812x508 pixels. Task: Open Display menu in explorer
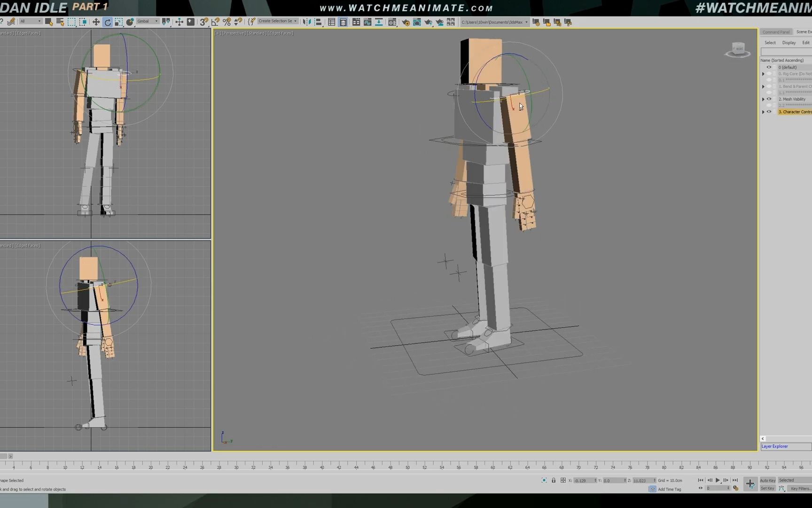tap(789, 43)
